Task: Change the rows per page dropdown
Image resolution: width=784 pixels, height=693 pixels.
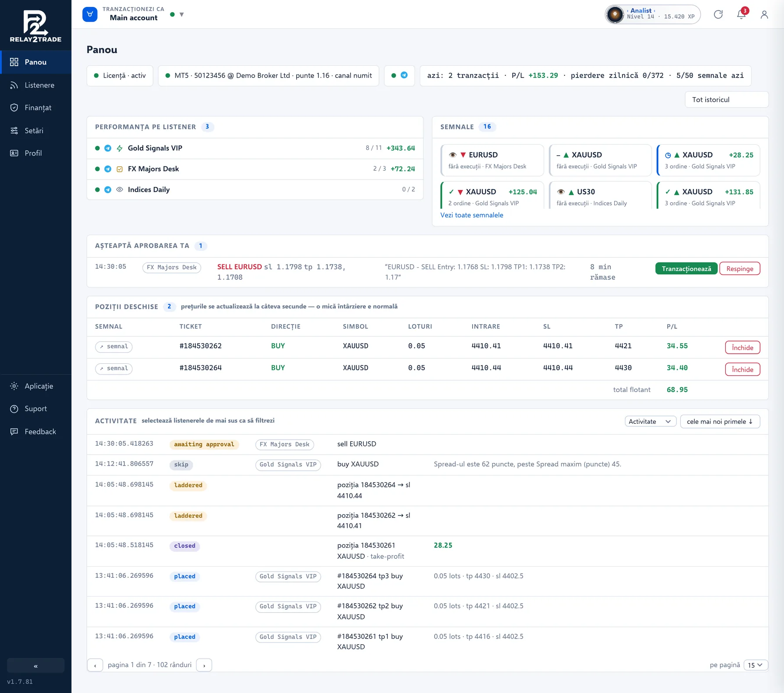Action: [756, 665]
